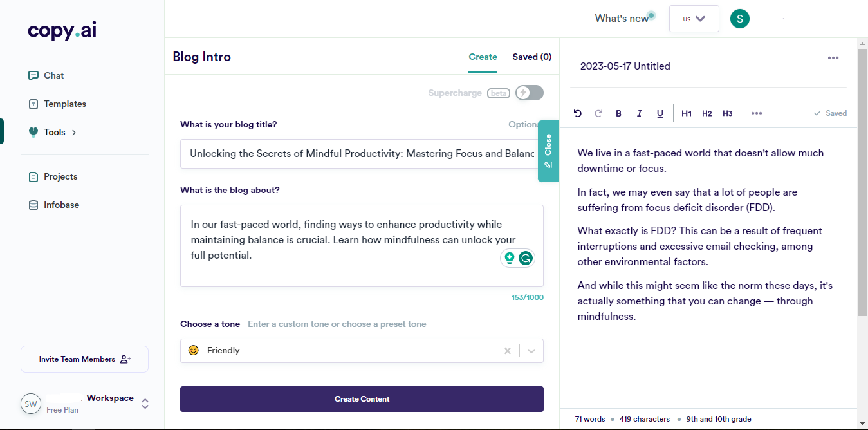Apply underline formatting in the editor
This screenshot has width=868, height=430.
(x=660, y=113)
